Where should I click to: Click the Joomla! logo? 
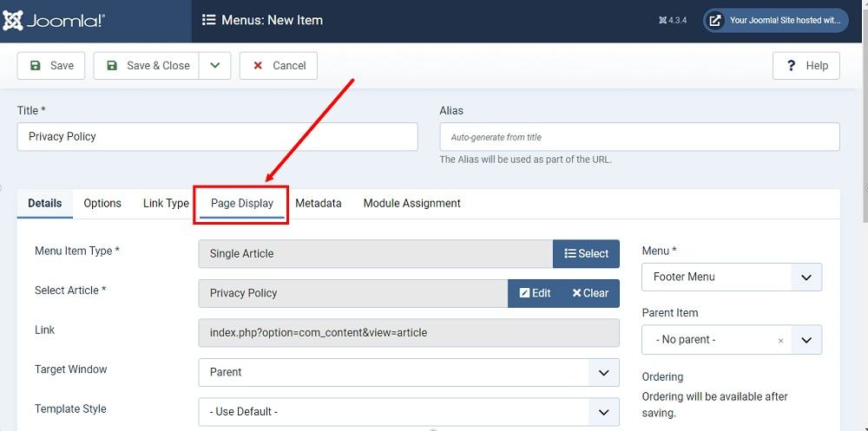tap(54, 21)
